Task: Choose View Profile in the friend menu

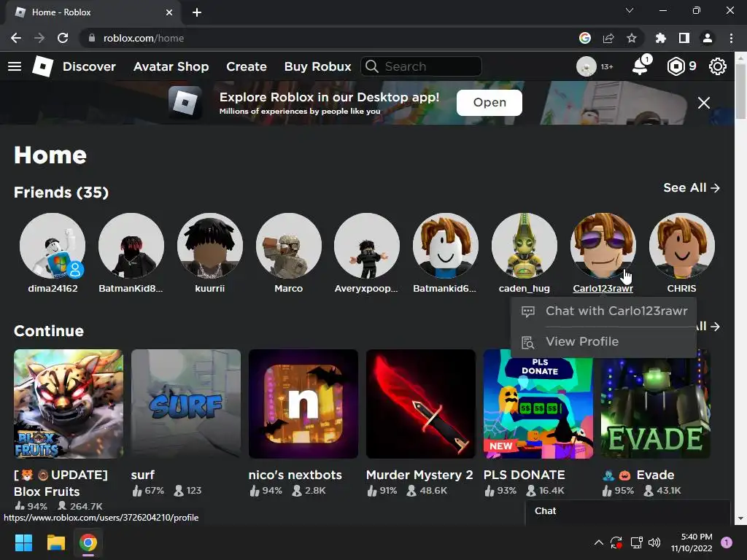Action: point(603,342)
